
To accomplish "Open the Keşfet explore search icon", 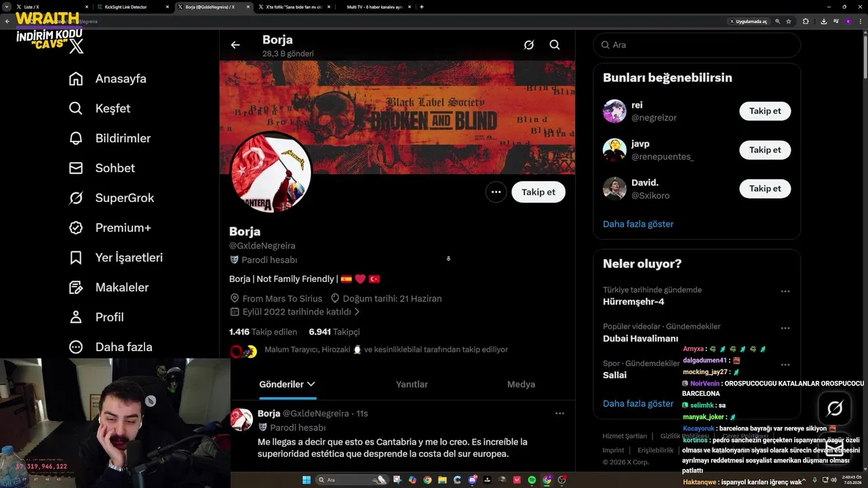I will click(76, 108).
